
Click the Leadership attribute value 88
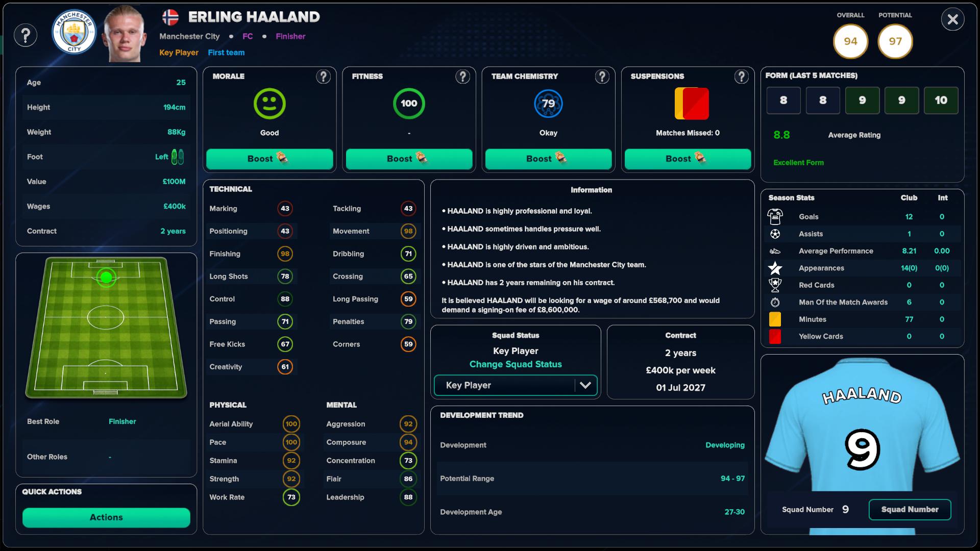click(408, 497)
